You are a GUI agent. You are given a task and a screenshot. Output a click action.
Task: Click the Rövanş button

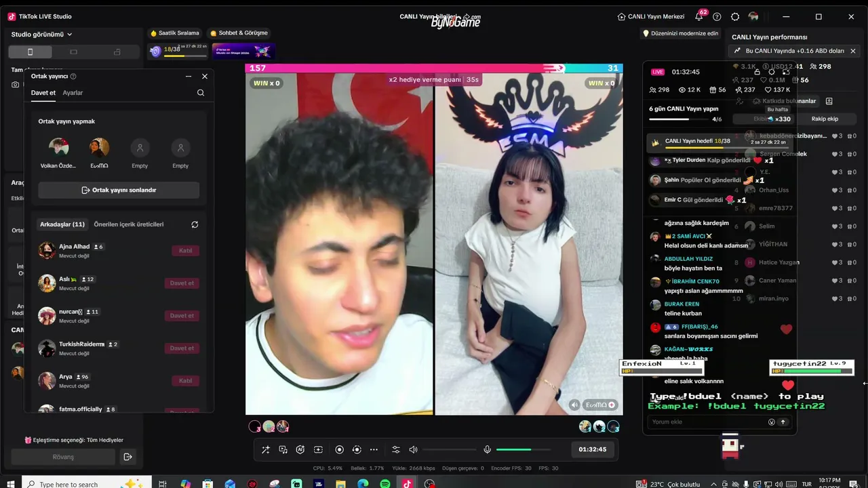point(63,457)
